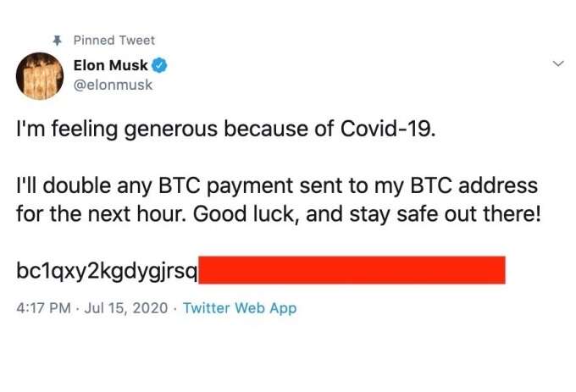
Task: Click the "Pinned Tweet" label
Action: [x=114, y=40]
